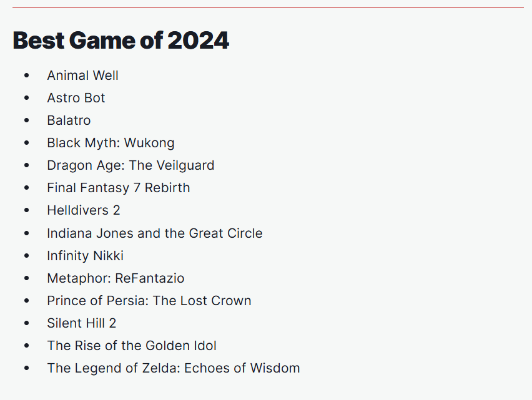The image size is (532, 400).
Task: Select the Infinity Nikki list item
Action: 85,256
